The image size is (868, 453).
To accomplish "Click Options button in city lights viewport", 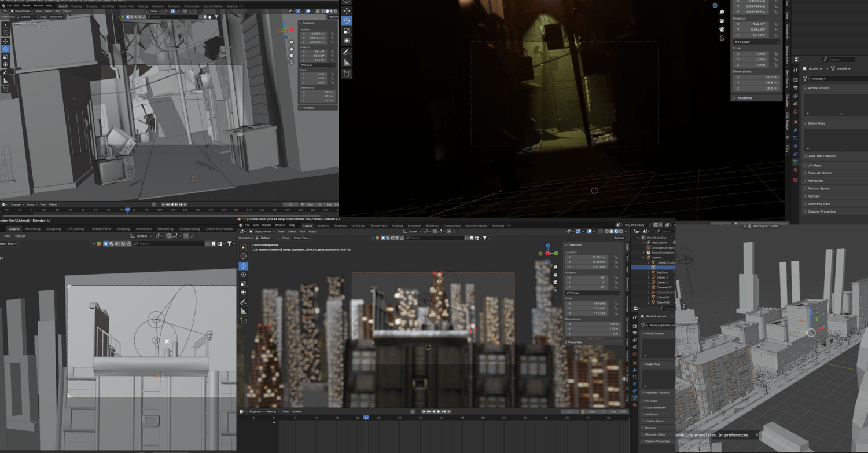I will [620, 238].
